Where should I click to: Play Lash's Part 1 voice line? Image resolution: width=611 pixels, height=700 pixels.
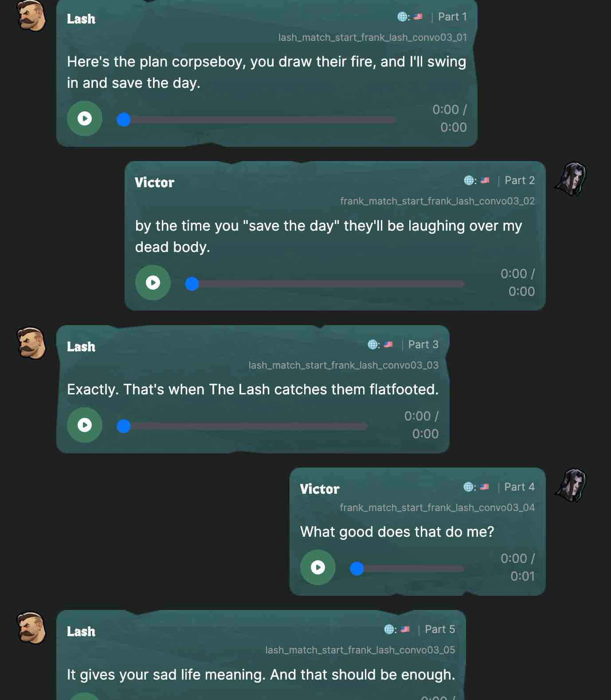[x=85, y=118]
